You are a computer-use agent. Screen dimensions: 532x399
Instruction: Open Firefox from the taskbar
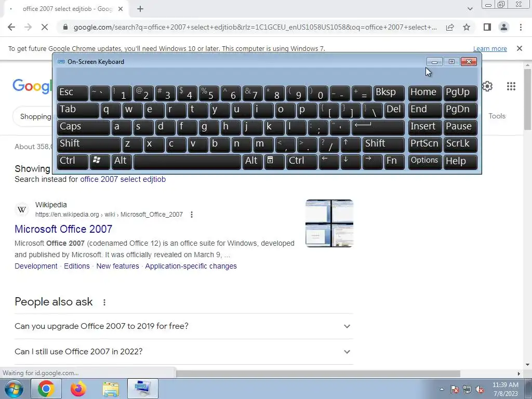(78, 389)
